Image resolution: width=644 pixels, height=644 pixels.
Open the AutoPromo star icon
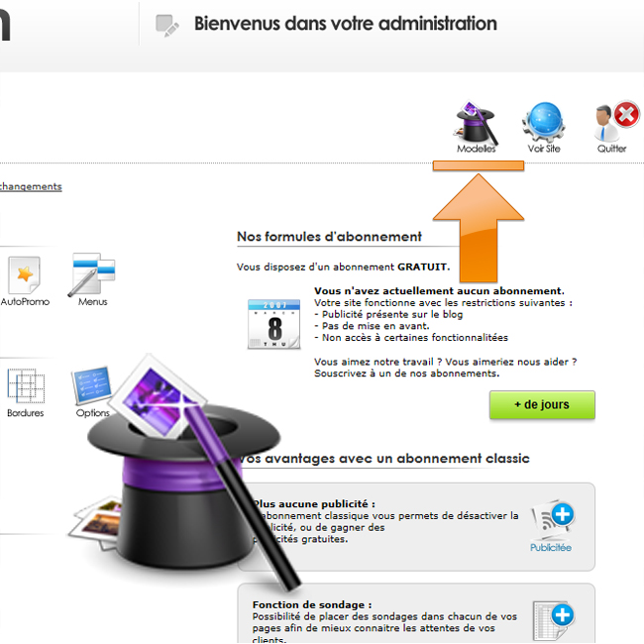coord(25,274)
